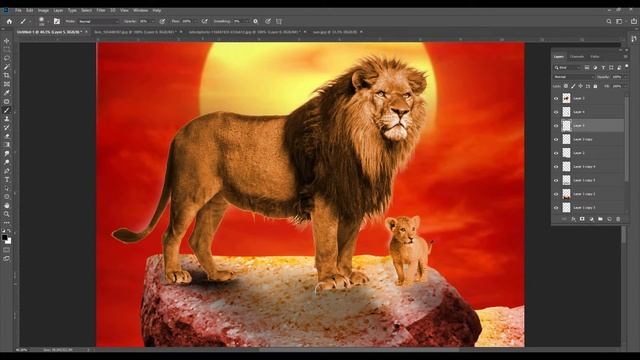Click the foreground color swatch

coord(4,237)
